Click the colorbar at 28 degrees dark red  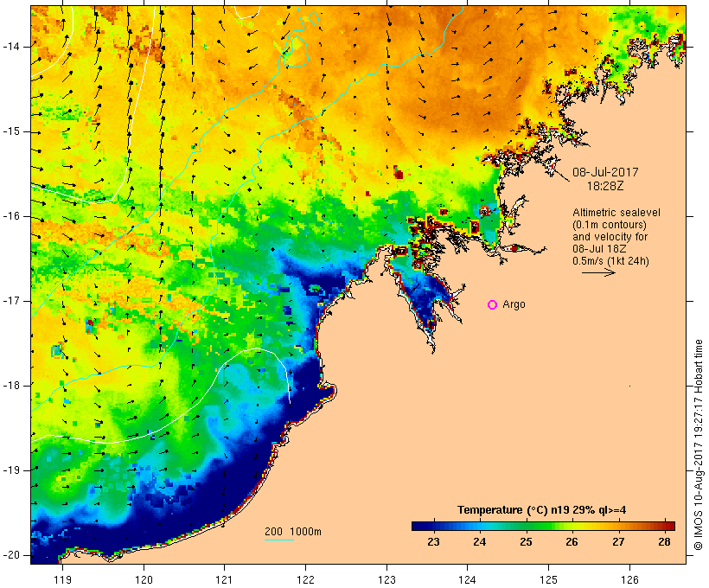664,526
